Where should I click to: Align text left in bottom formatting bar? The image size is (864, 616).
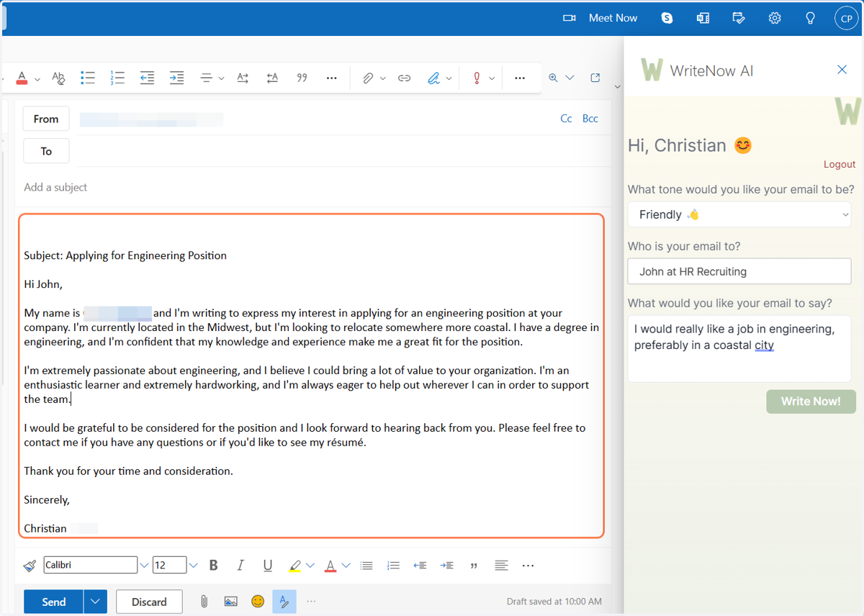tap(502, 566)
